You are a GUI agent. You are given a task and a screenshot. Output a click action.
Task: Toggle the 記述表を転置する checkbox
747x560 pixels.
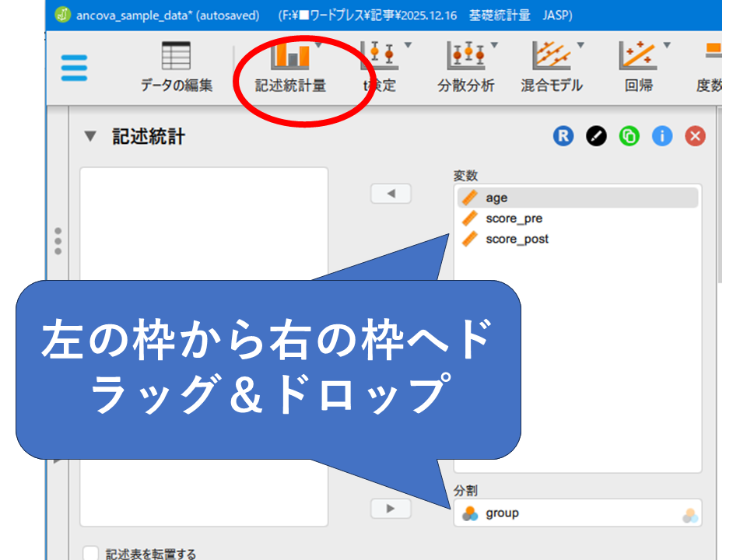pyautogui.click(x=91, y=554)
